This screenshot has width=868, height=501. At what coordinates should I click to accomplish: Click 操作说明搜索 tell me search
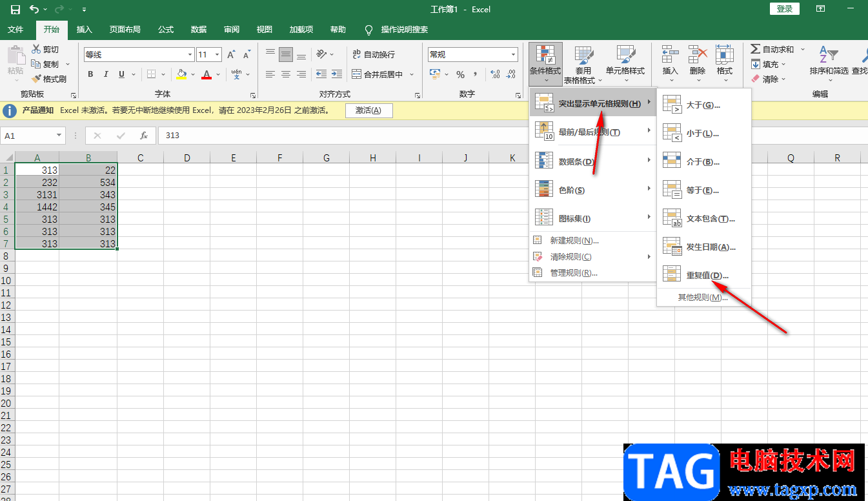[x=397, y=30]
